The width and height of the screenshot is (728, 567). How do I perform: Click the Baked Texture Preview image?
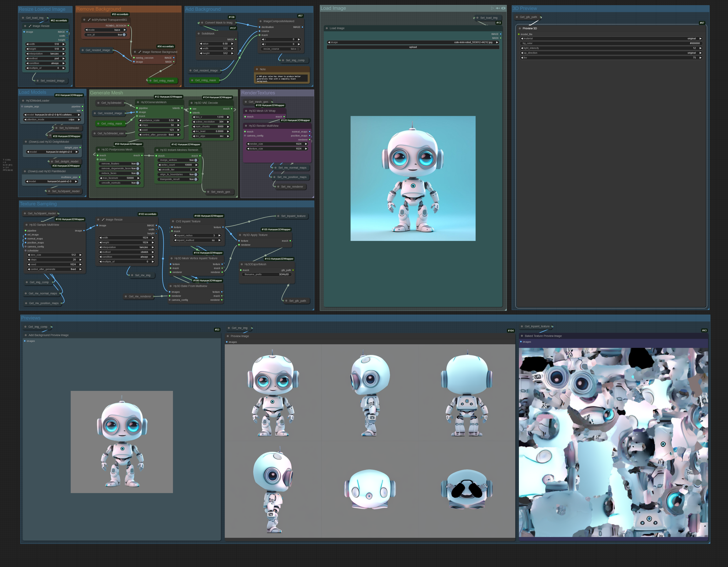613,442
